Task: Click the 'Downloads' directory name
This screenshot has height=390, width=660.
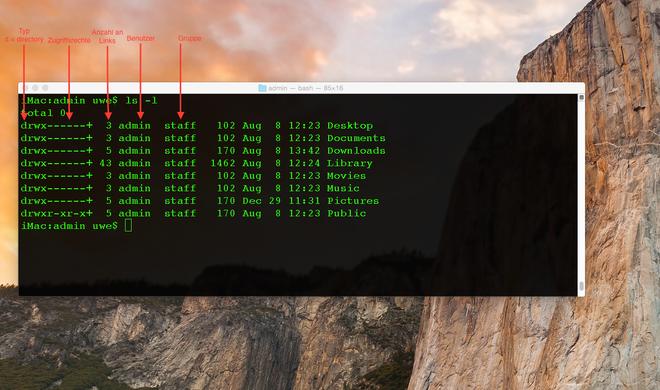Action: (x=357, y=151)
